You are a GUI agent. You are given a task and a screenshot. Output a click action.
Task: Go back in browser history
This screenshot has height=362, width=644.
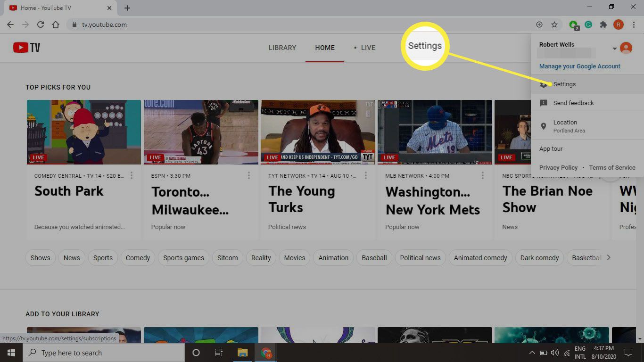(x=10, y=25)
